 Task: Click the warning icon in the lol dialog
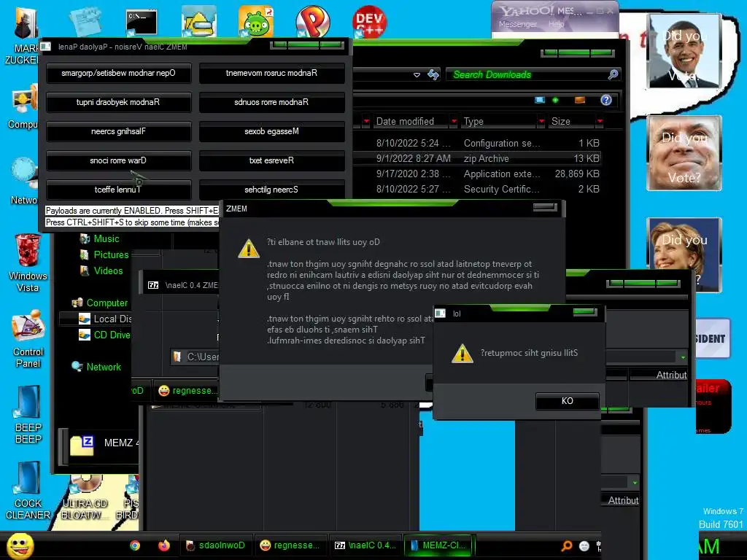click(x=462, y=354)
